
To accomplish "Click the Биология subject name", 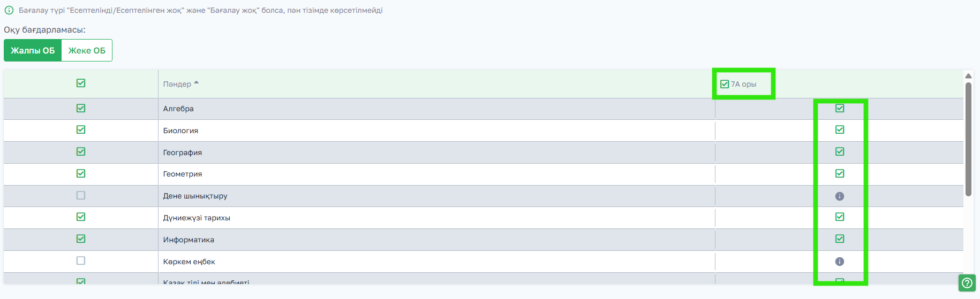I will pos(180,131).
